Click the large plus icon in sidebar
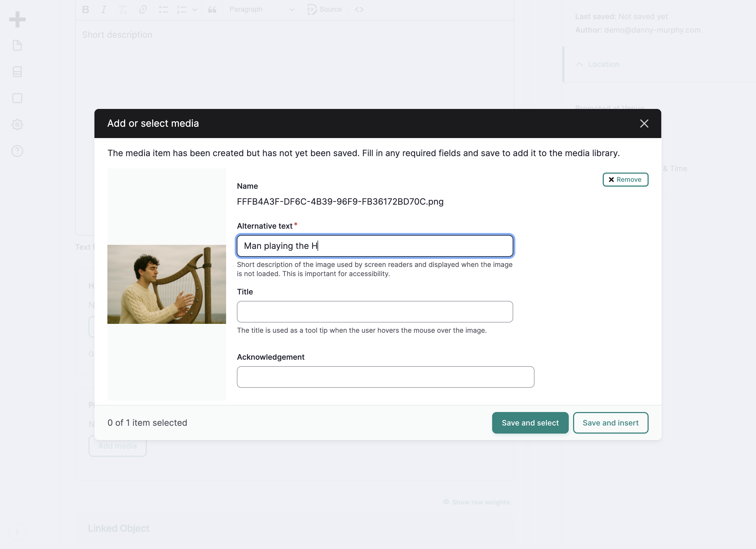 point(17,19)
